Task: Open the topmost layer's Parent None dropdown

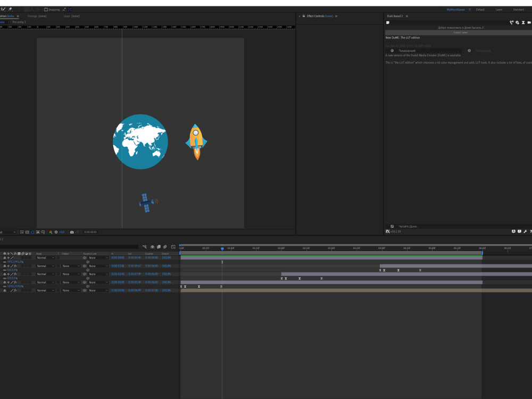Action: coord(98,258)
